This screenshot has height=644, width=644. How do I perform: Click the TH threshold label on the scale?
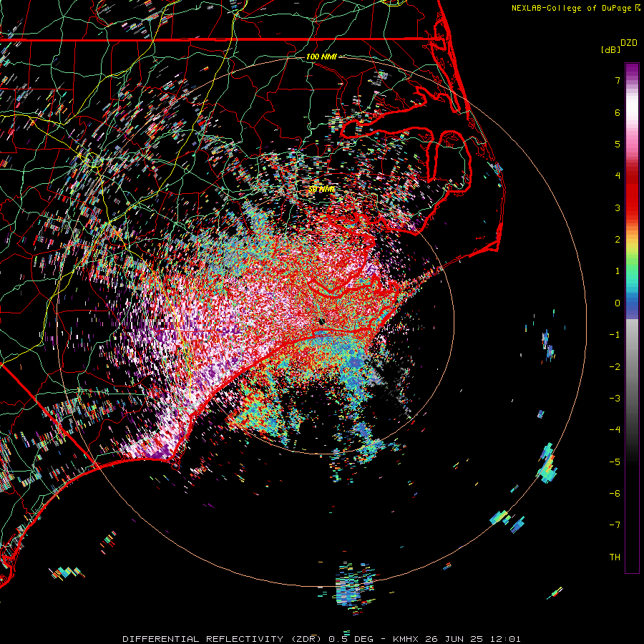tap(615, 557)
